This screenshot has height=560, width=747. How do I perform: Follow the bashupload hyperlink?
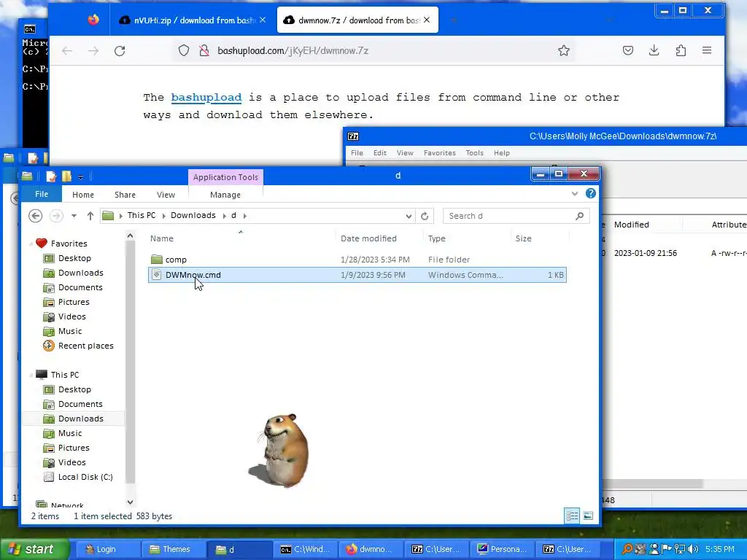pyautogui.click(x=206, y=97)
